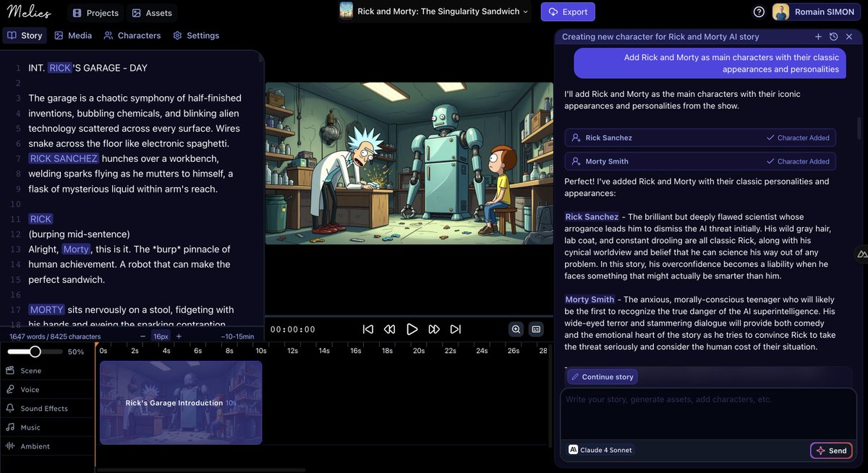Select the Scene track row
The image size is (868, 473).
[48, 370]
